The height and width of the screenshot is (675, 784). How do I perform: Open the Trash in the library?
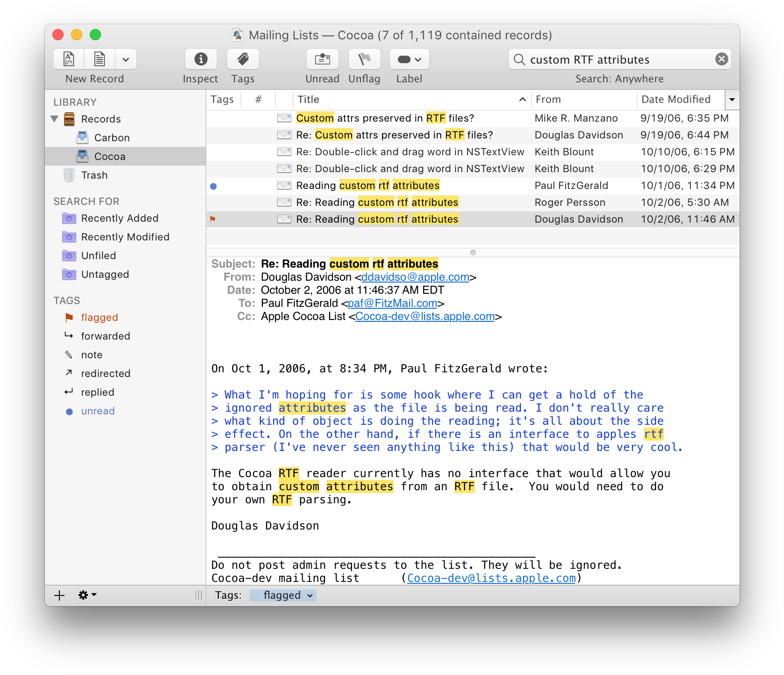[x=94, y=175]
